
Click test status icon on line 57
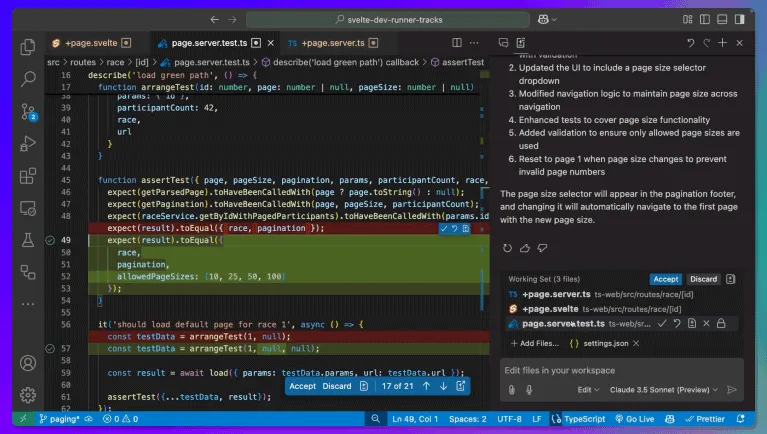tap(51, 347)
